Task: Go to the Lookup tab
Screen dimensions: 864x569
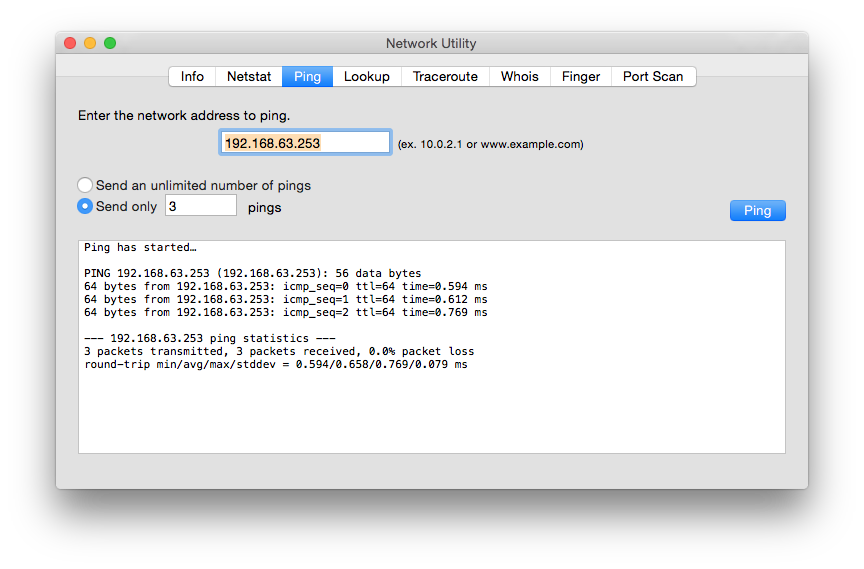Action: point(366,76)
